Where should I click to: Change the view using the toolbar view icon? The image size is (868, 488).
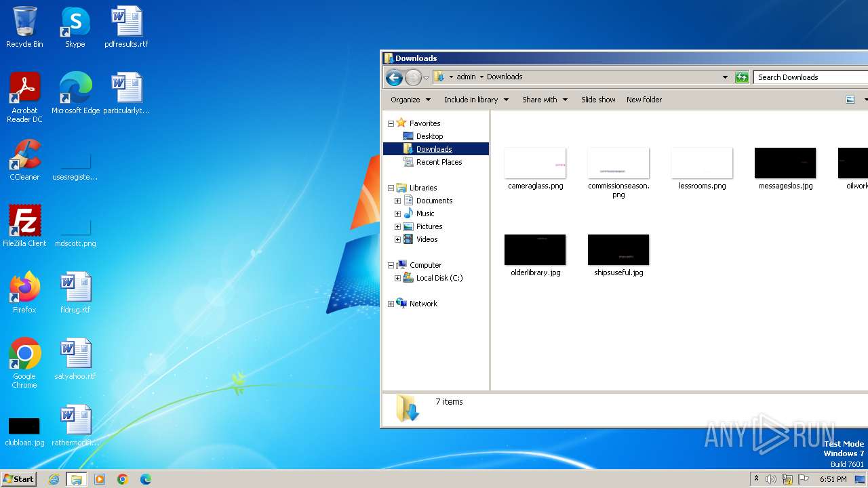point(850,100)
